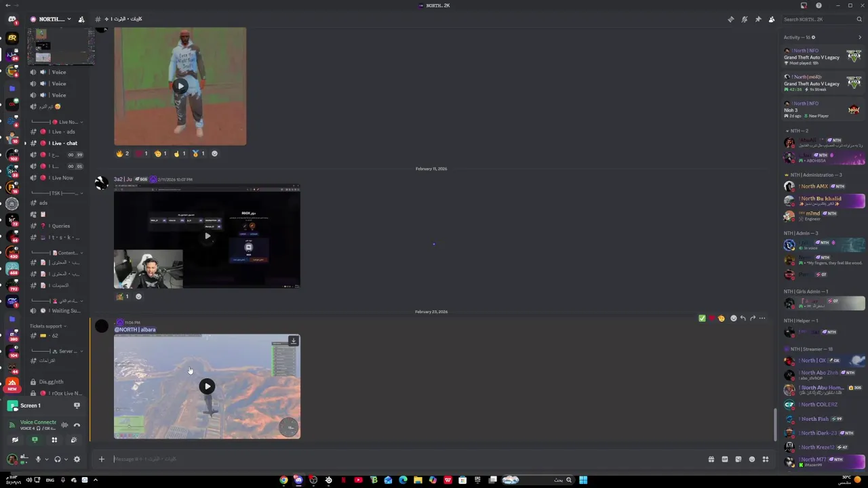The image size is (868, 488).
Task: Open the Live - ads channel
Action: tap(58, 131)
